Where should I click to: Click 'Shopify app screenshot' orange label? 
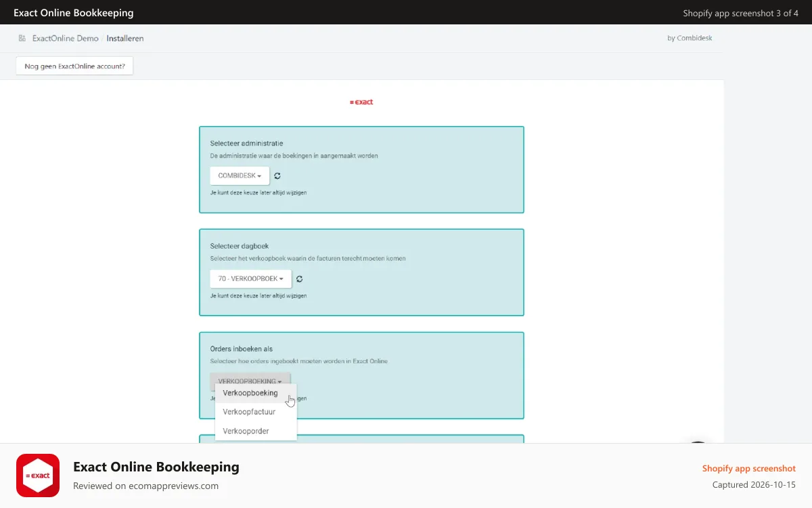point(749,468)
